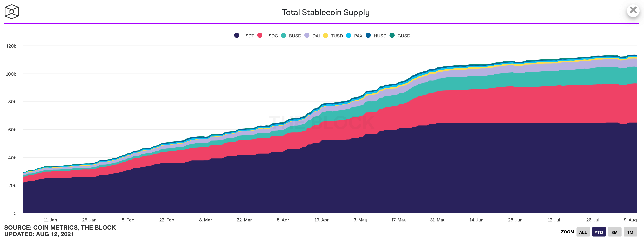The width and height of the screenshot is (644, 240).
Task: Click the 20b y-axis label
Action: [x=12, y=185]
